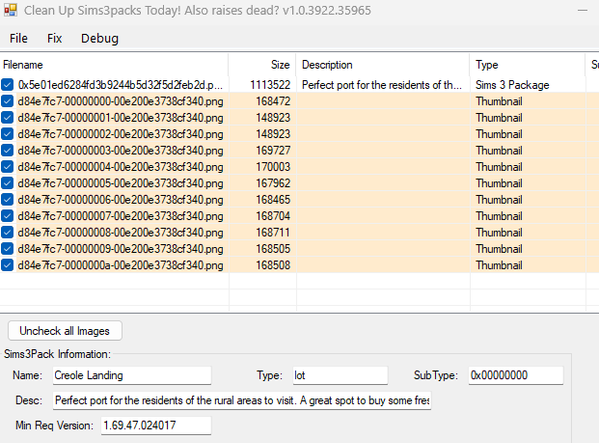This screenshot has width=599, height=443.
Task: Uncheck the d84e7fc7-00000004 thumbnail checkbox
Action: coord(7,167)
